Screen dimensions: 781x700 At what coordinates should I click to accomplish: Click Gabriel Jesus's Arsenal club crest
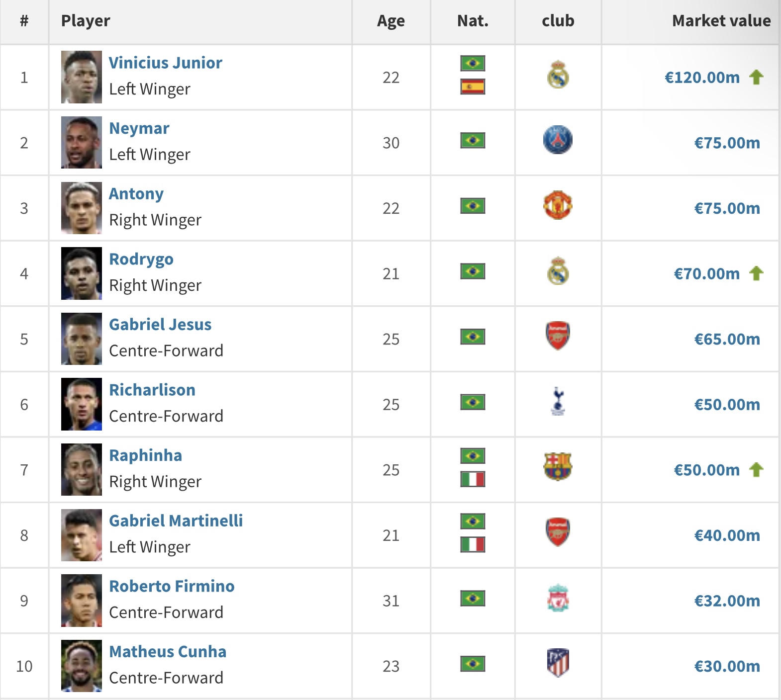click(x=558, y=336)
